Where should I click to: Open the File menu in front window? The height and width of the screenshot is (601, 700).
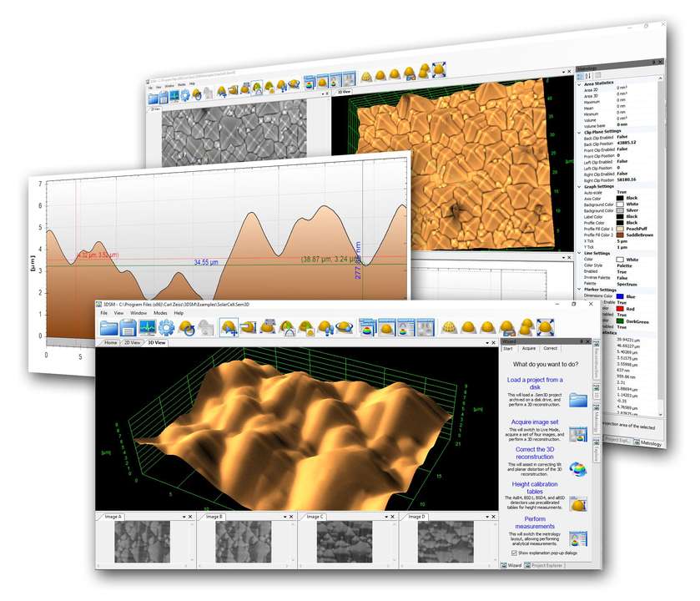104,313
